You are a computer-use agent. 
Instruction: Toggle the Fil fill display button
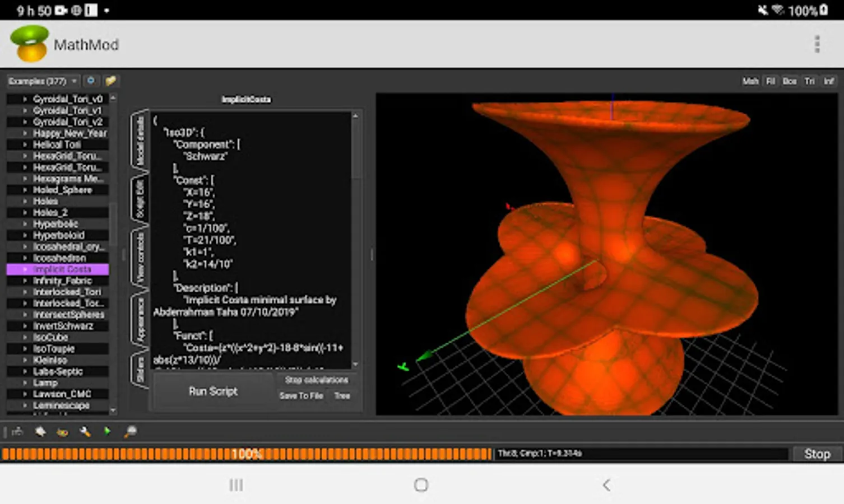click(x=771, y=81)
